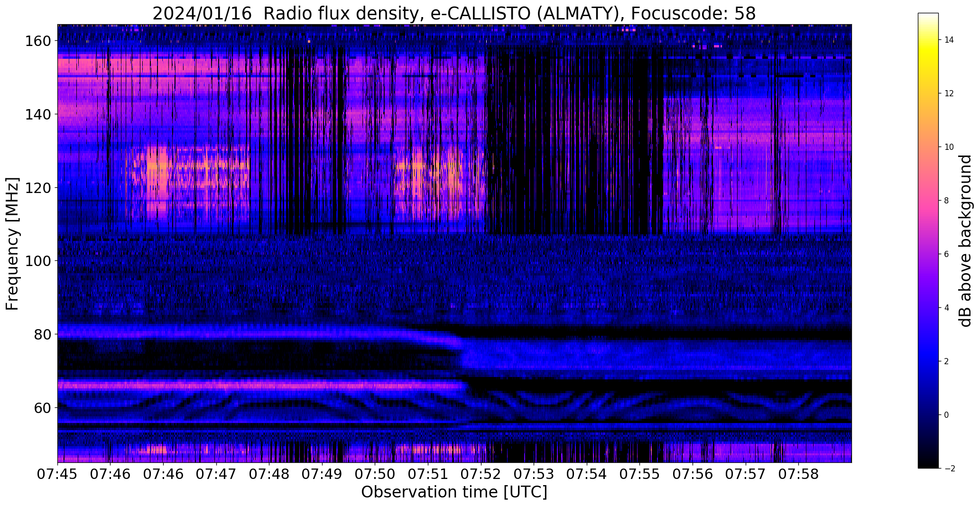Click the 07:54 time tick label

pyautogui.click(x=587, y=474)
